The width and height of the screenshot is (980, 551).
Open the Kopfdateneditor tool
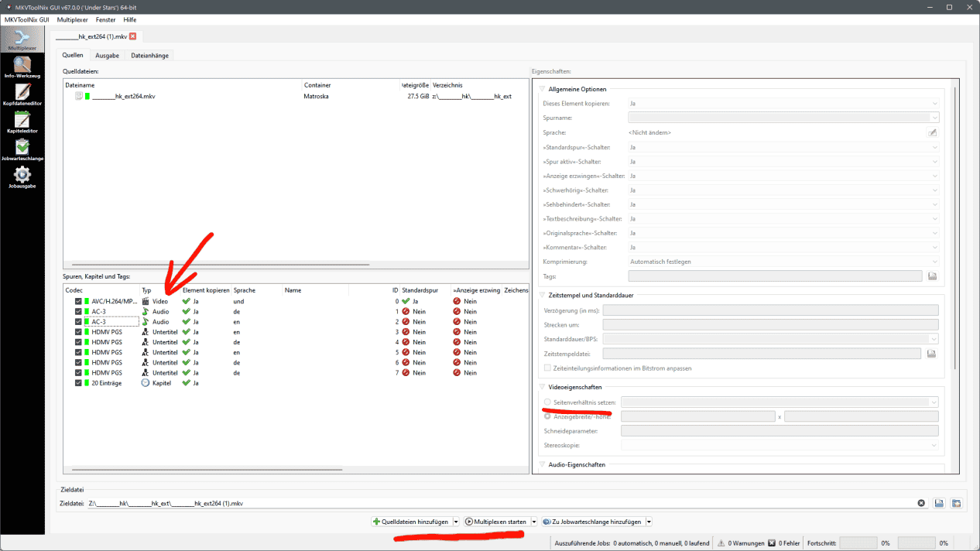coord(22,94)
